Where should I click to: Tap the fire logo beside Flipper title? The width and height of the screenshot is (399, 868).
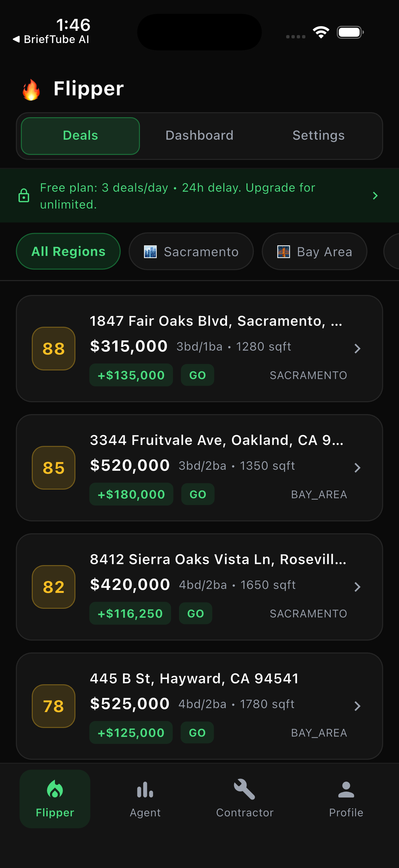point(31,90)
